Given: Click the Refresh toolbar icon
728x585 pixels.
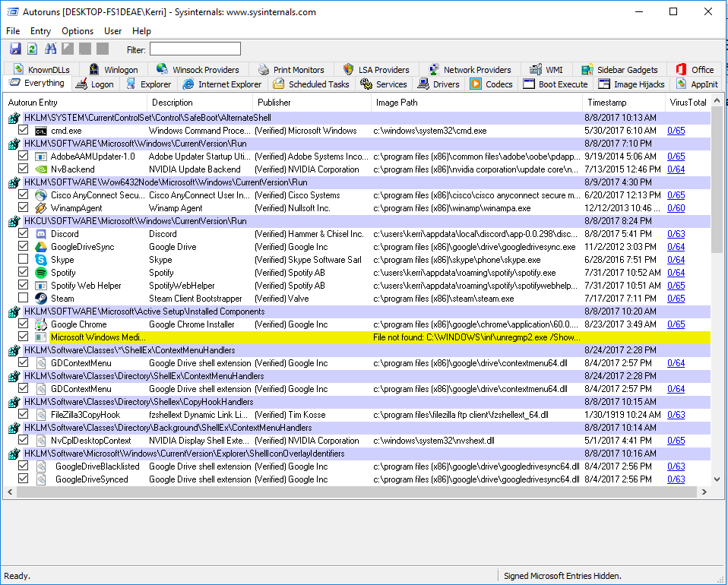Looking at the screenshot, I should 32,49.
